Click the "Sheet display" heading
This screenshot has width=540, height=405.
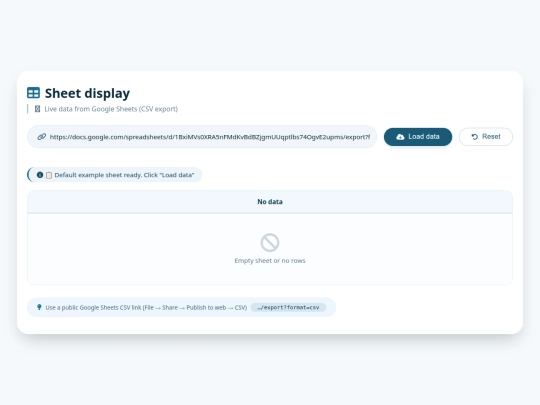87,93
